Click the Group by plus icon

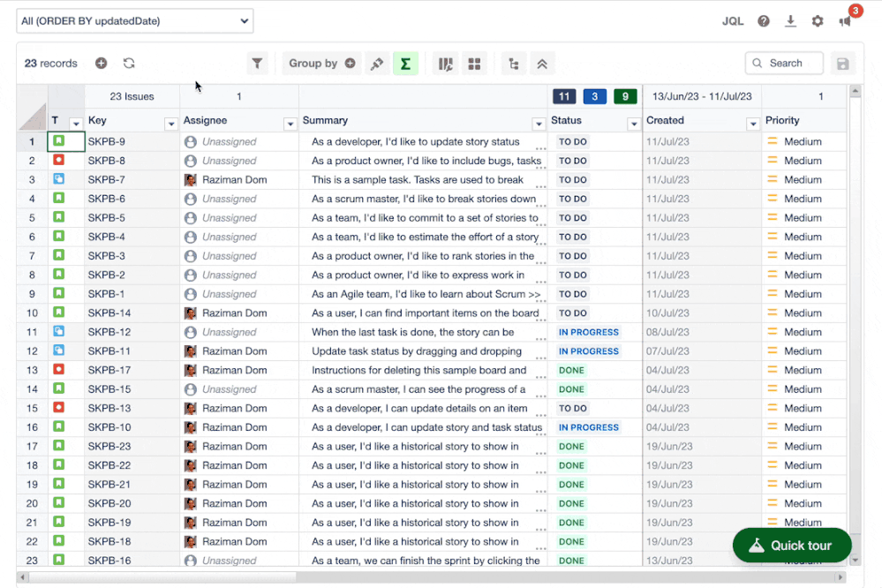350,63
